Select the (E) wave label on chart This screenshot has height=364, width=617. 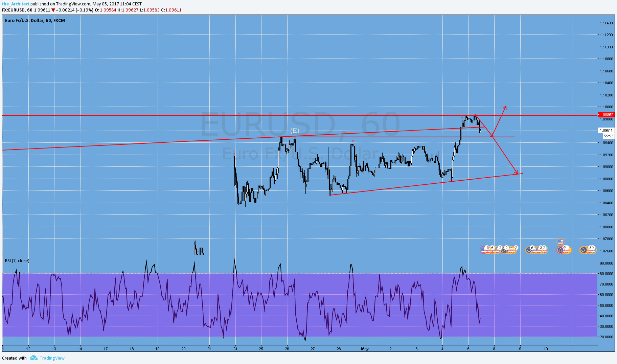(x=295, y=131)
